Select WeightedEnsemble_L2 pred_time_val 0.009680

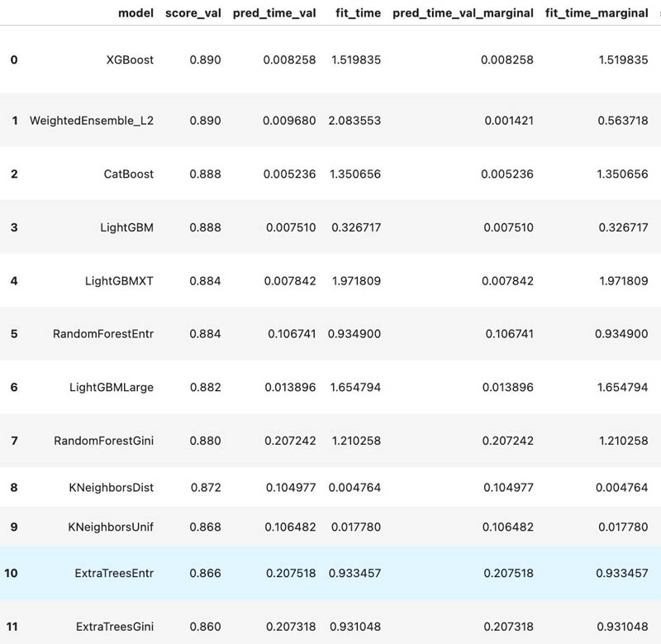pos(289,121)
